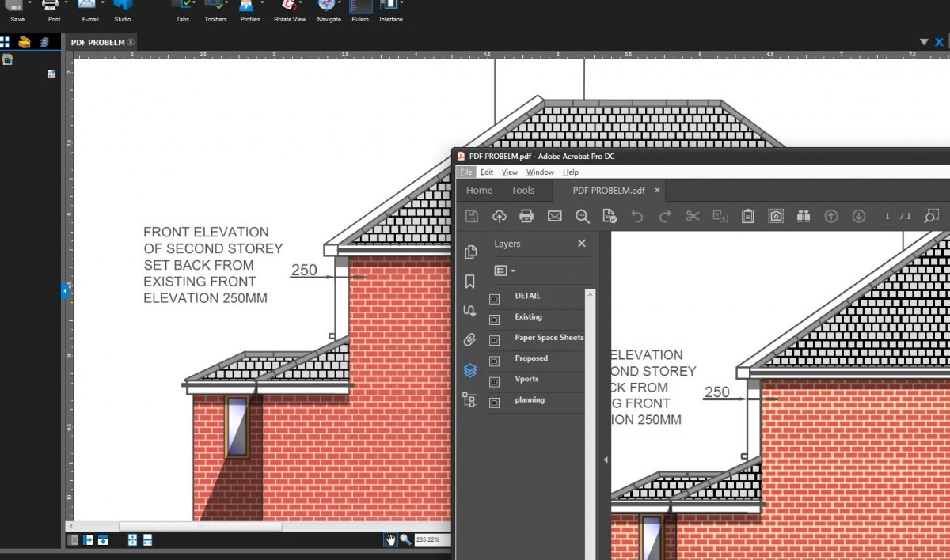Image resolution: width=950 pixels, height=560 pixels.
Task: Click the Print icon in Acrobat toolbar
Action: [x=526, y=216]
